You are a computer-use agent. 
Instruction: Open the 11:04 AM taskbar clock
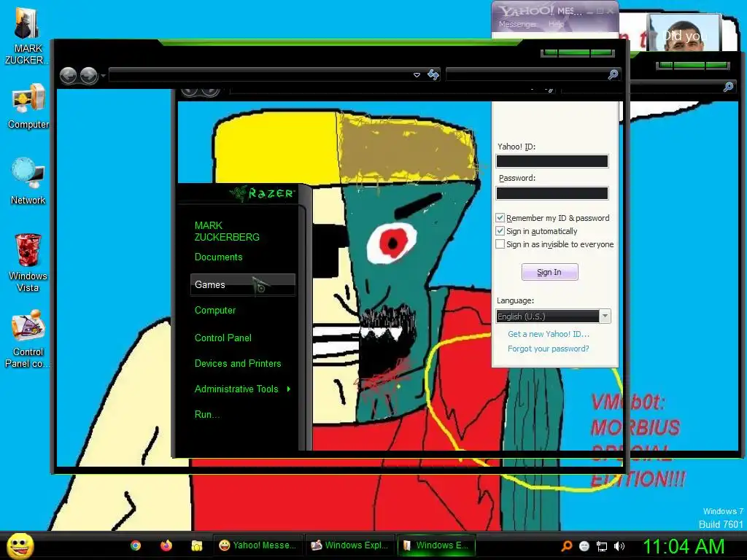[x=684, y=546]
